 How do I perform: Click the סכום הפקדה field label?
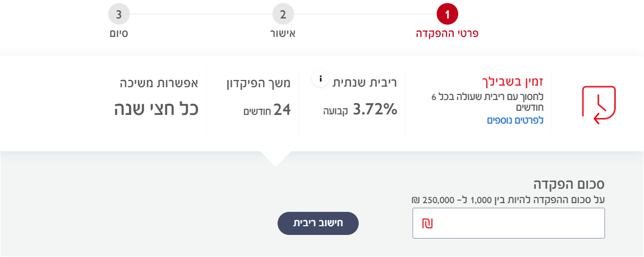coord(569,185)
